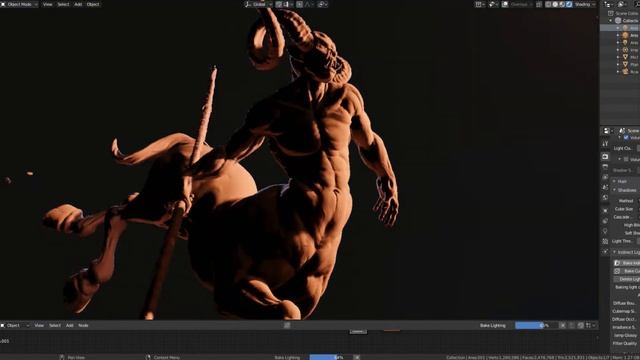Image resolution: width=640 pixels, height=360 pixels.
Task: Toggle proportional editing icon
Action: (x=300, y=4)
